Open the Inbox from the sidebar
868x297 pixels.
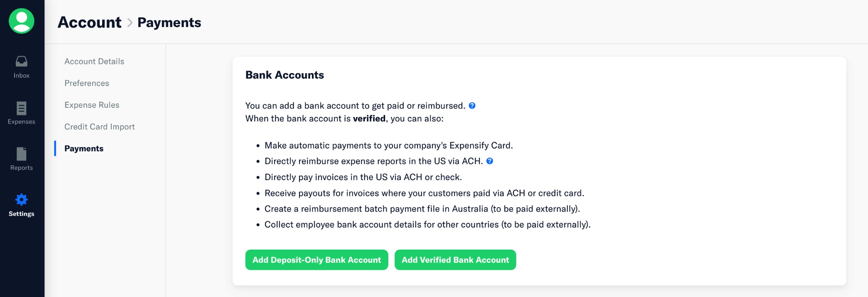[x=21, y=66]
